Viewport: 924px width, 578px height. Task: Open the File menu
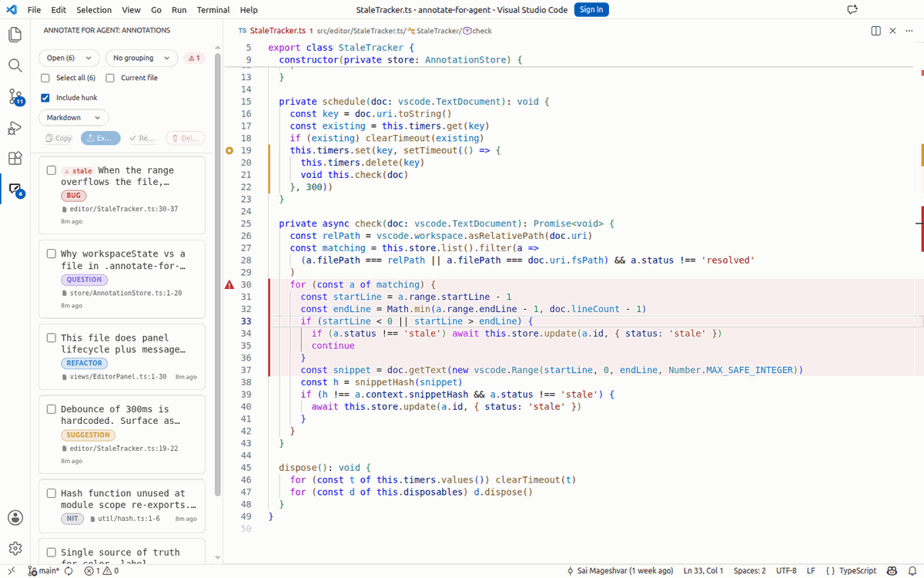34,10
